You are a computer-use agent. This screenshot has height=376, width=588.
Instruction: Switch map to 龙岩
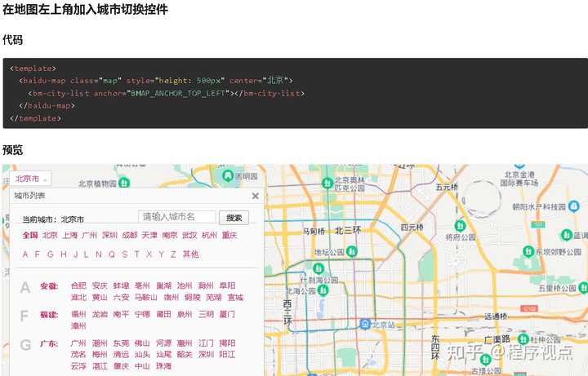[100, 314]
